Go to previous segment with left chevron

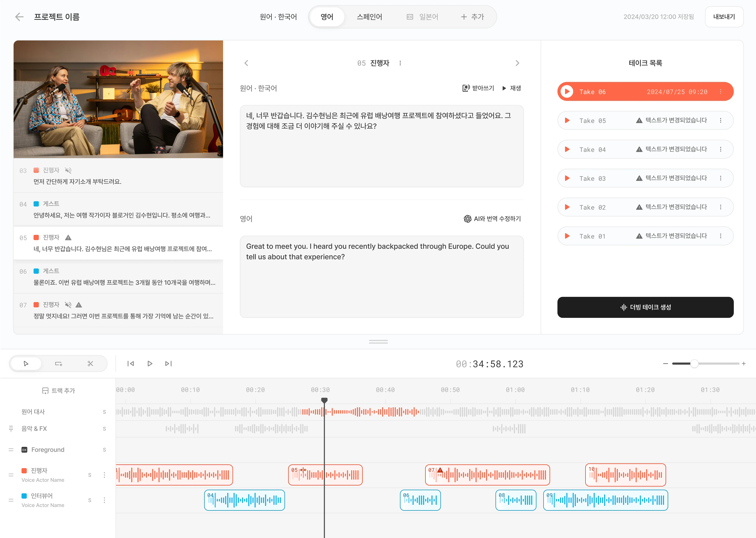[246, 63]
